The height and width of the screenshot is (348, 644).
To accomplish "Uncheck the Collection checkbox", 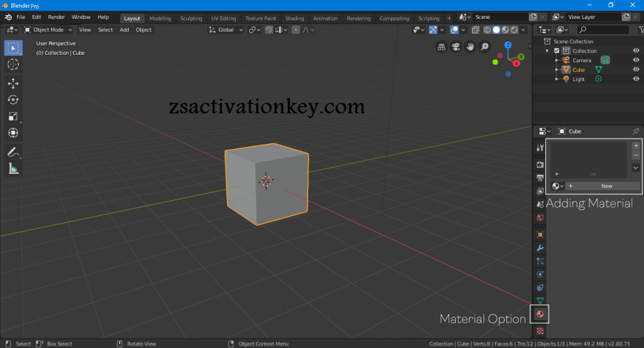I will 557,51.
